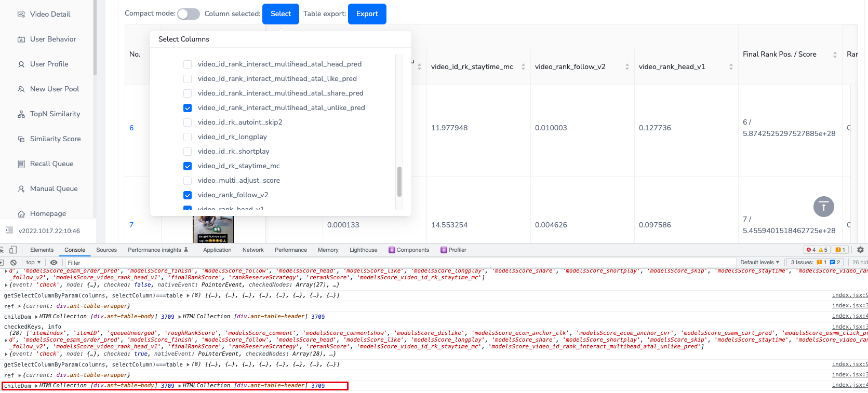Click the live expression eye icon
This screenshot has height=393, width=868.
click(x=54, y=263)
